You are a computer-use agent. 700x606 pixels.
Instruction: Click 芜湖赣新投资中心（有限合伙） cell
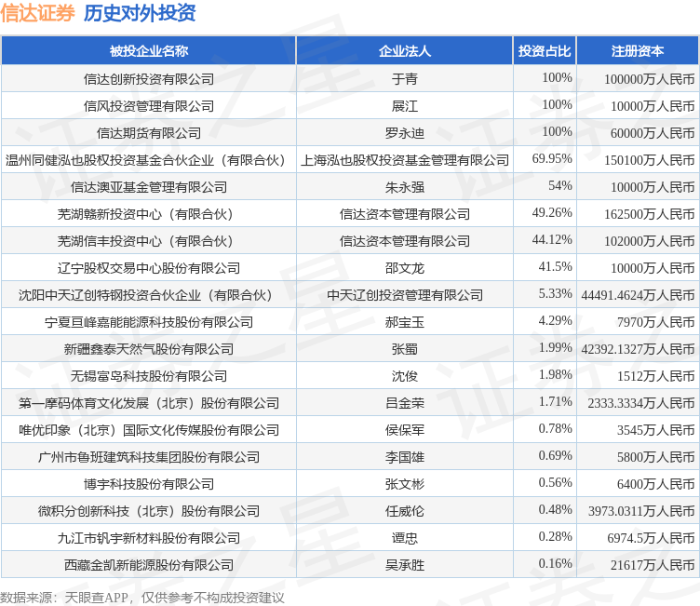coord(149,214)
